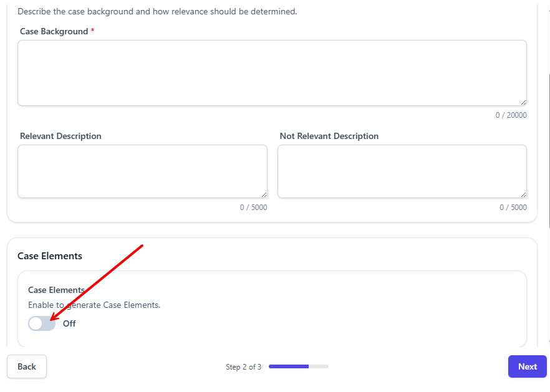Click Next to continue to step 3
550x392 pixels.
coord(527,366)
